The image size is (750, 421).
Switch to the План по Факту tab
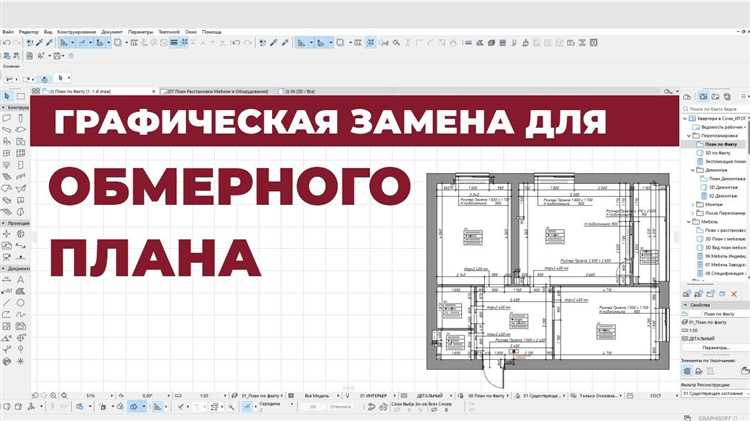99,91
